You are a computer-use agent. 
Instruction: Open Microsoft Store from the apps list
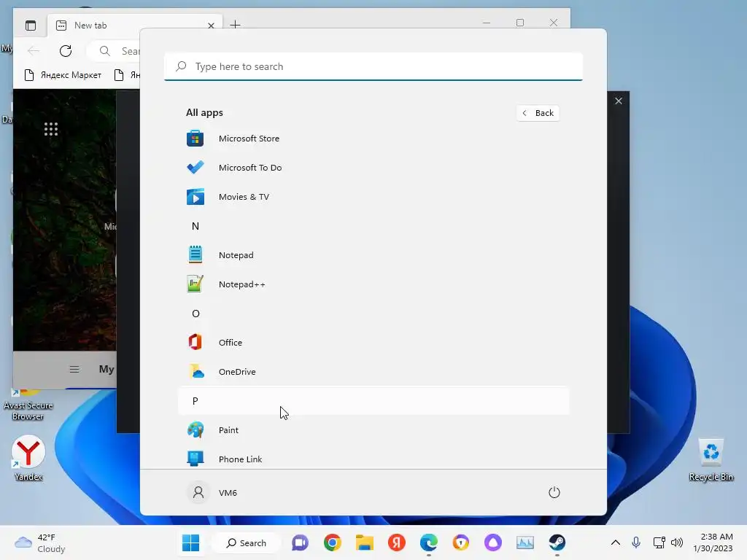coord(373,139)
